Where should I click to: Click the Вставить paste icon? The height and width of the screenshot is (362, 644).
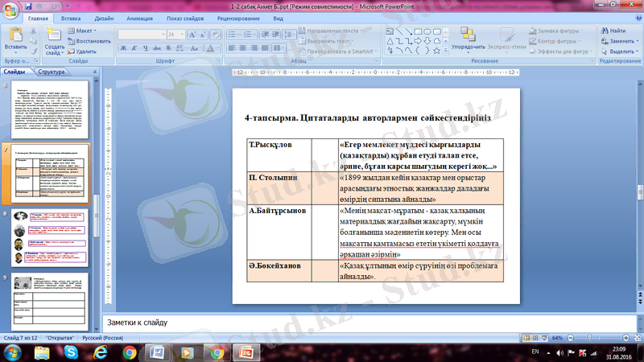point(14,36)
